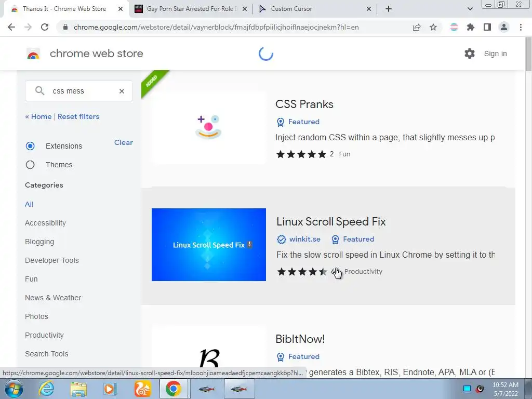Screen dimensions: 532x399
Task: Close the Thanos It tab
Action: pos(121,9)
